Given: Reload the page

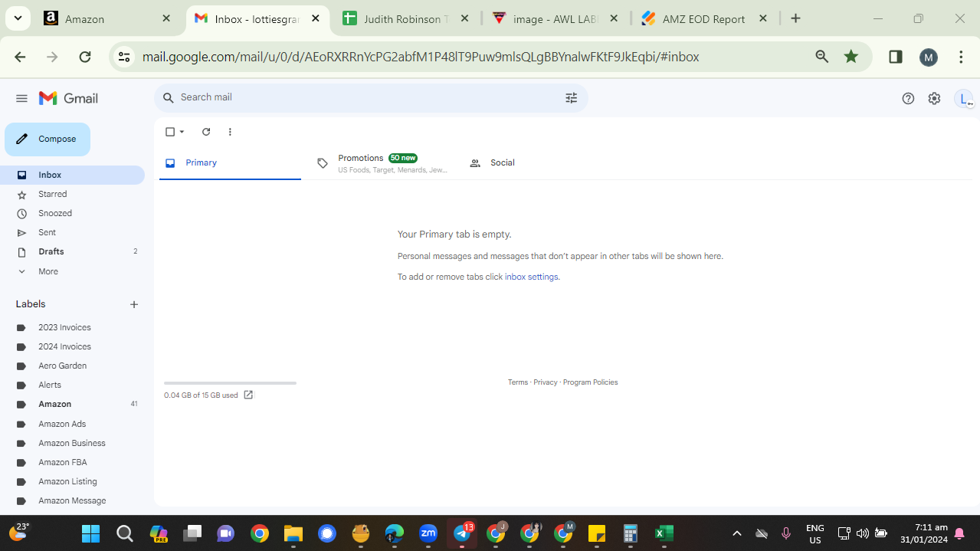Looking at the screenshot, I should (85, 56).
